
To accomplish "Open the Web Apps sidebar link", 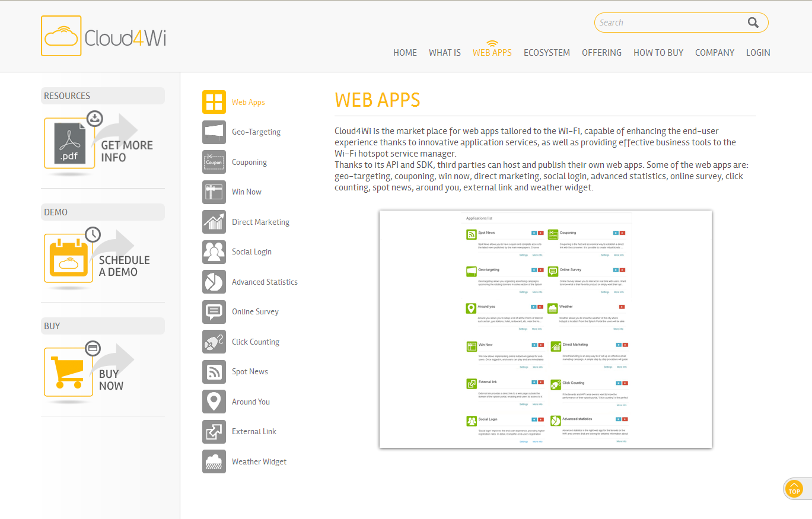I will click(x=249, y=102).
